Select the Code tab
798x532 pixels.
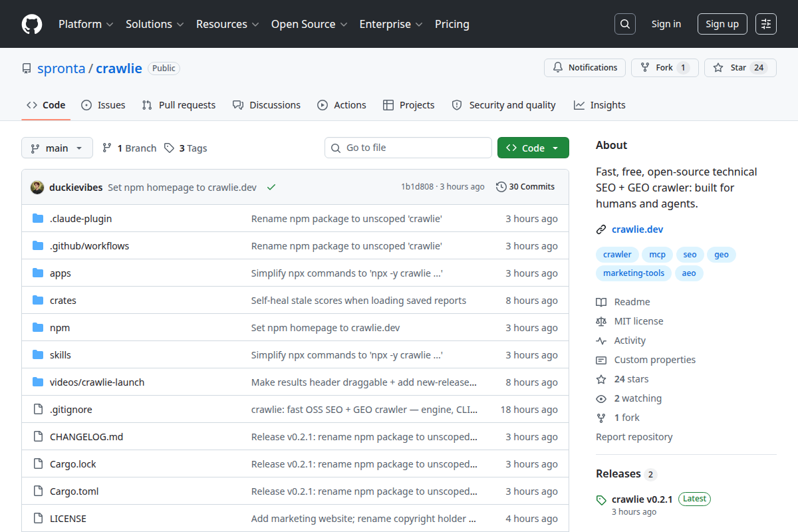click(x=46, y=105)
